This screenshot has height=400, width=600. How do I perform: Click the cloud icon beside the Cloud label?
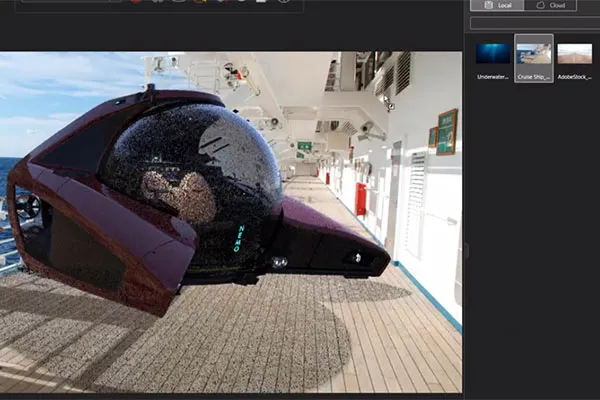[x=540, y=5]
